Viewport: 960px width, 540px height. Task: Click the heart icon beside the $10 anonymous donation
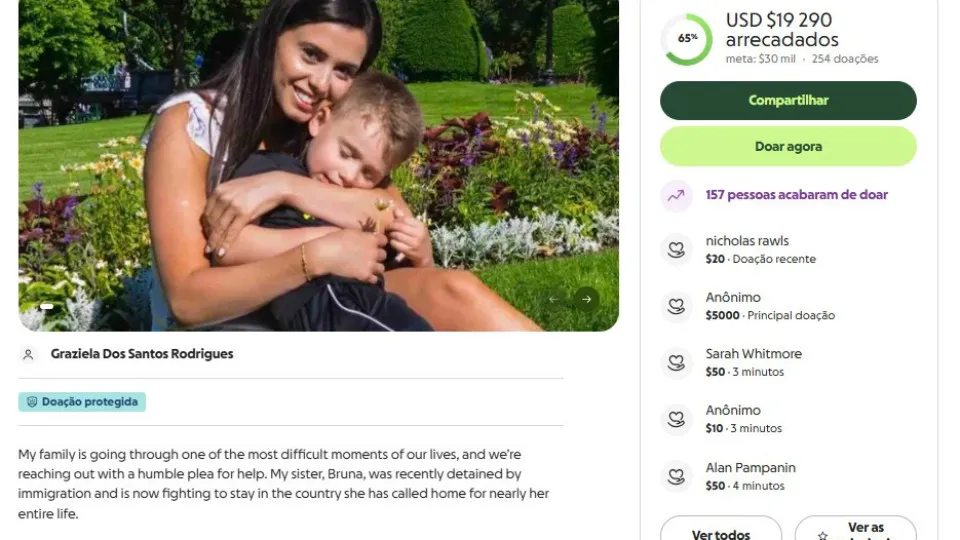677,419
